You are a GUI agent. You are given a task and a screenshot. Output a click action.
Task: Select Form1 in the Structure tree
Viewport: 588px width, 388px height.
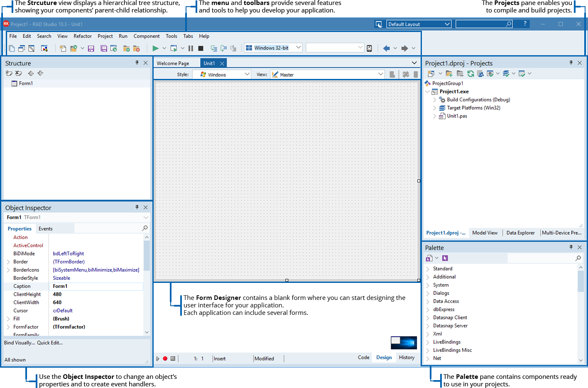[26, 83]
